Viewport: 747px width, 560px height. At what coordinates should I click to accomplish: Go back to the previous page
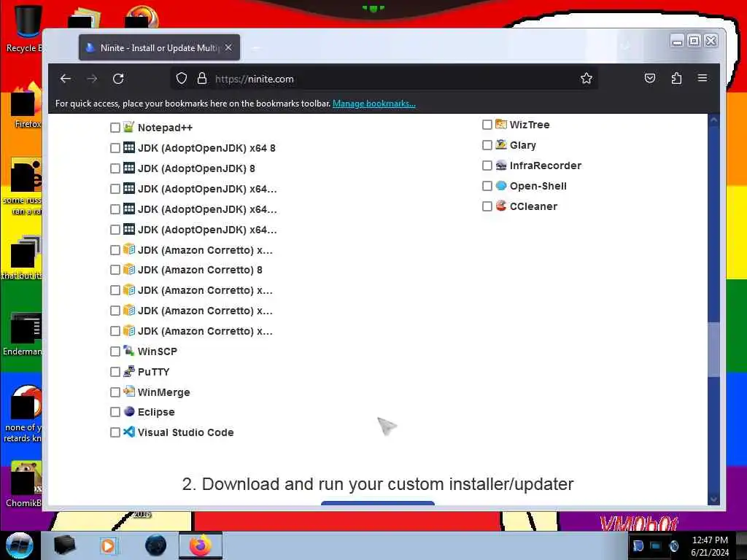[66, 79]
